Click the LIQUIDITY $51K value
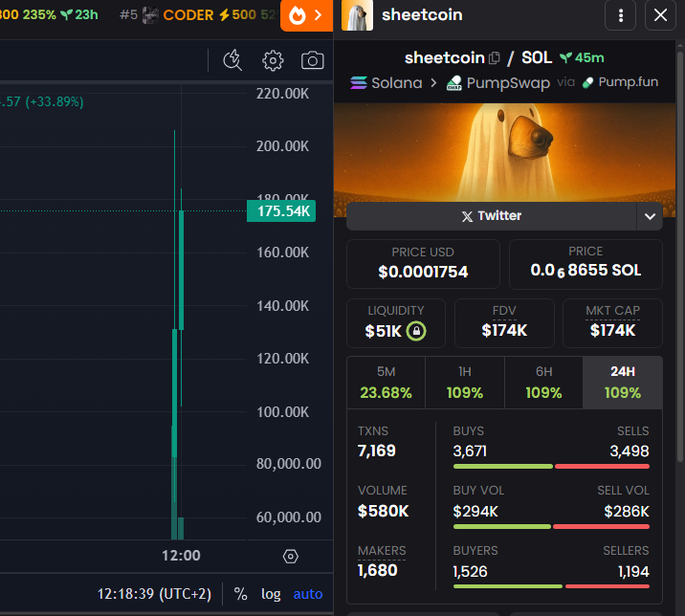The height and width of the screenshot is (616, 685). point(383,331)
